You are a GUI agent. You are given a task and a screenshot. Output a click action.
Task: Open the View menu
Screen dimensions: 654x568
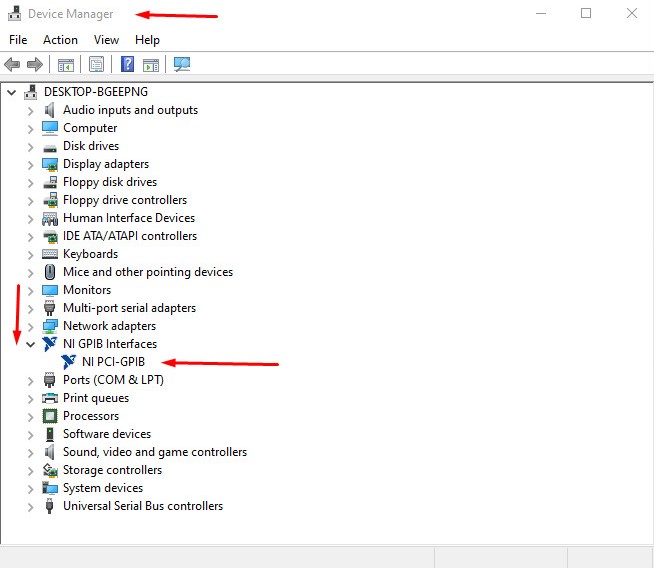[x=106, y=40]
